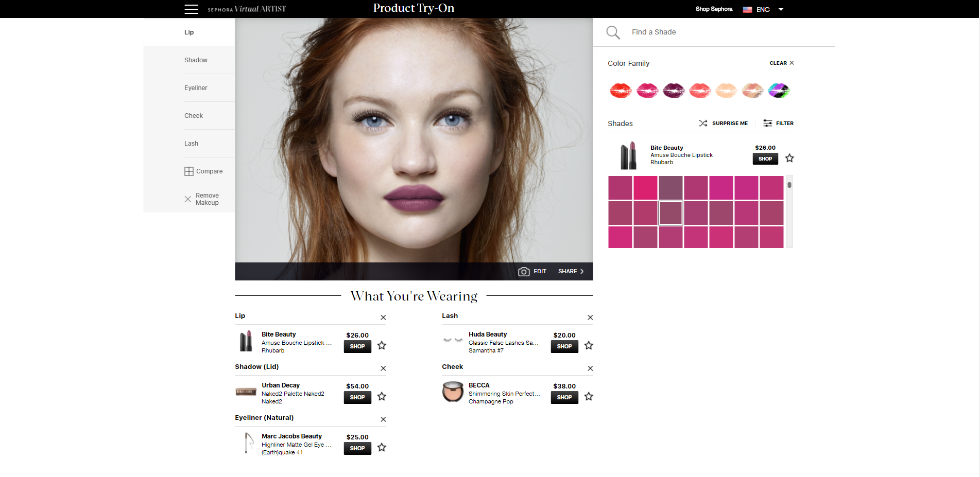Click the Surprise Me shuffle icon
The image size is (980, 477).
(x=703, y=123)
